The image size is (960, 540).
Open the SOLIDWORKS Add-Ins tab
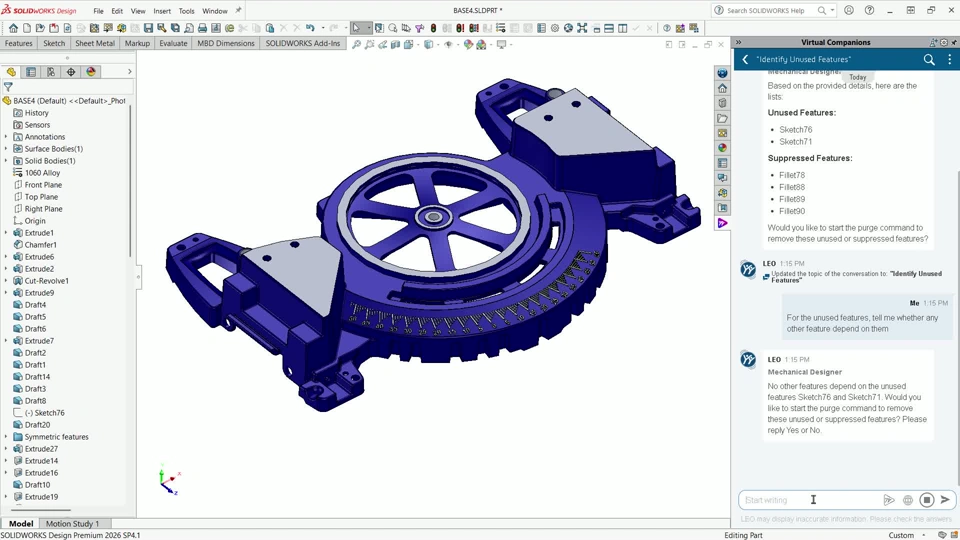pos(302,43)
